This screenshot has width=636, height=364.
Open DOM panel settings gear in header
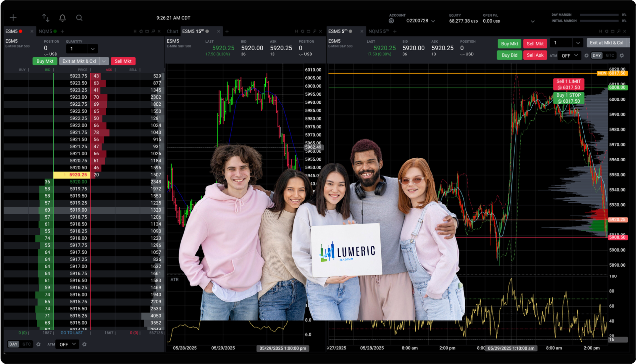pos(141,31)
